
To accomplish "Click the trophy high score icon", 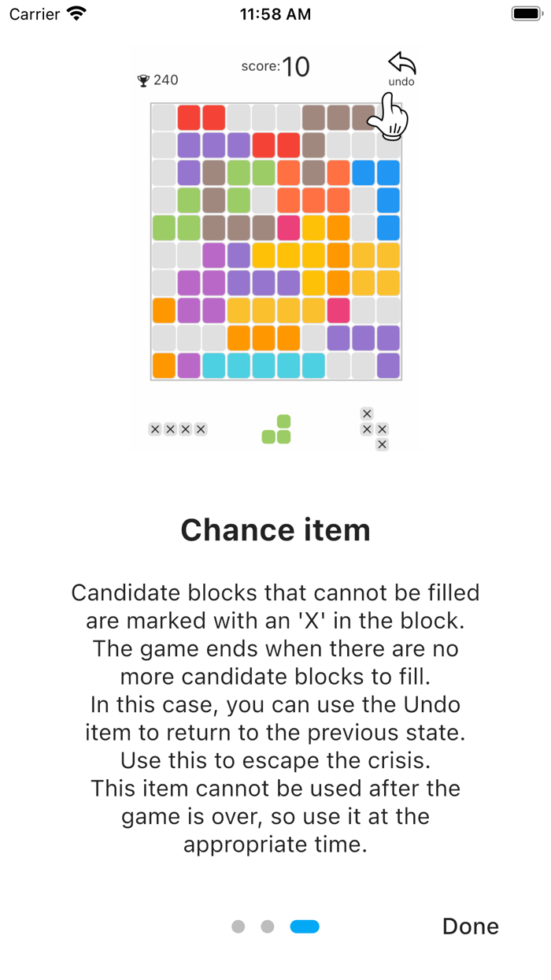I will pos(143,80).
